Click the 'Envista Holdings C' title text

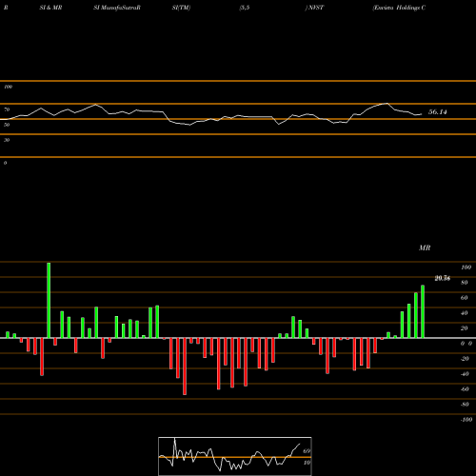tap(399, 8)
